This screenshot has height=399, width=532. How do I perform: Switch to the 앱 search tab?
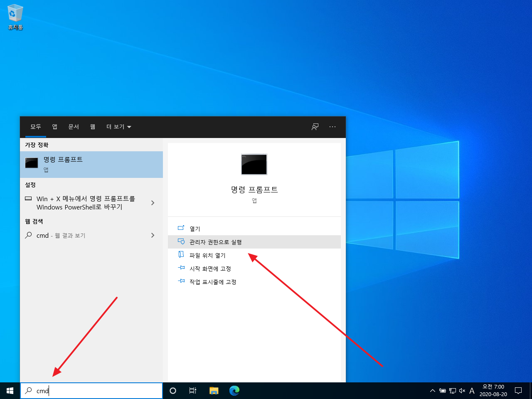click(x=54, y=127)
